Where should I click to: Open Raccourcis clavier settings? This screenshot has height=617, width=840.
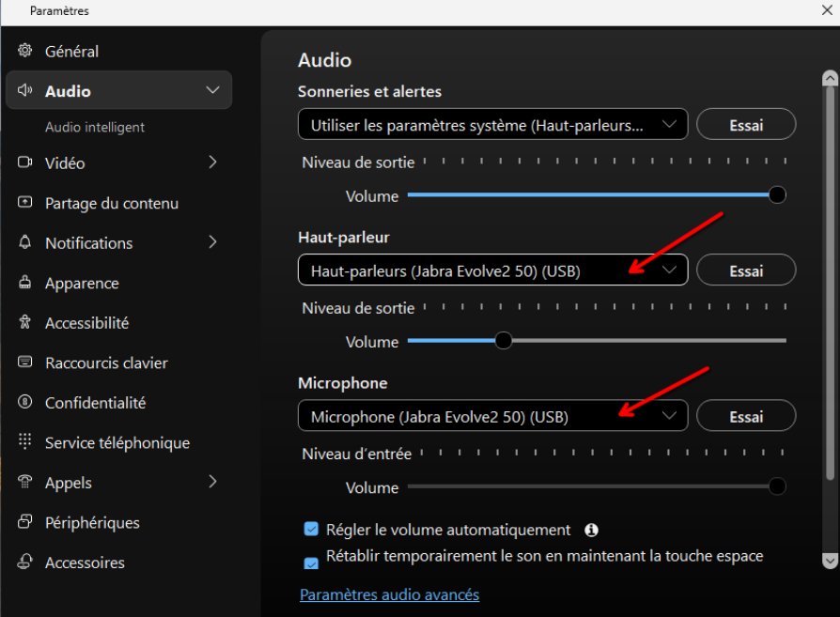click(118, 362)
